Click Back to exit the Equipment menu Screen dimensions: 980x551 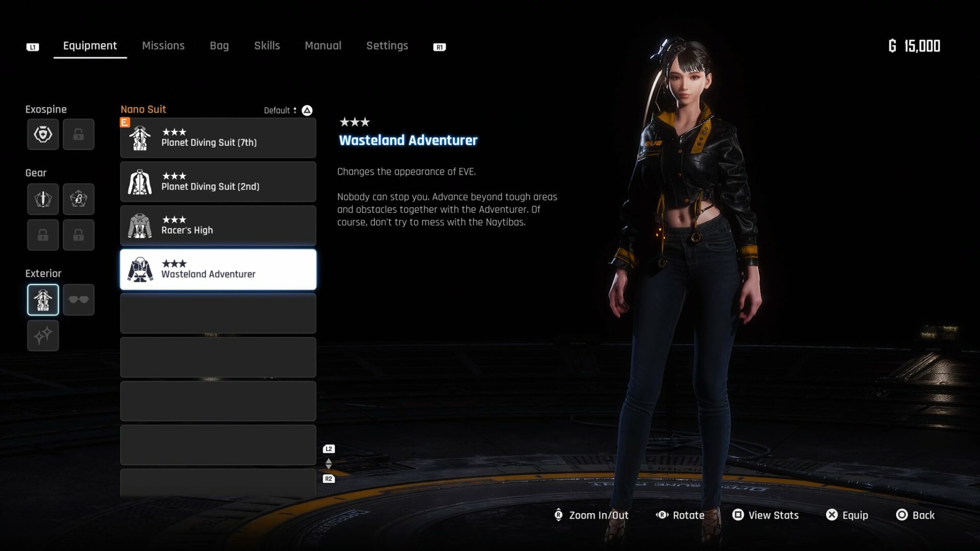pyautogui.click(x=901, y=515)
